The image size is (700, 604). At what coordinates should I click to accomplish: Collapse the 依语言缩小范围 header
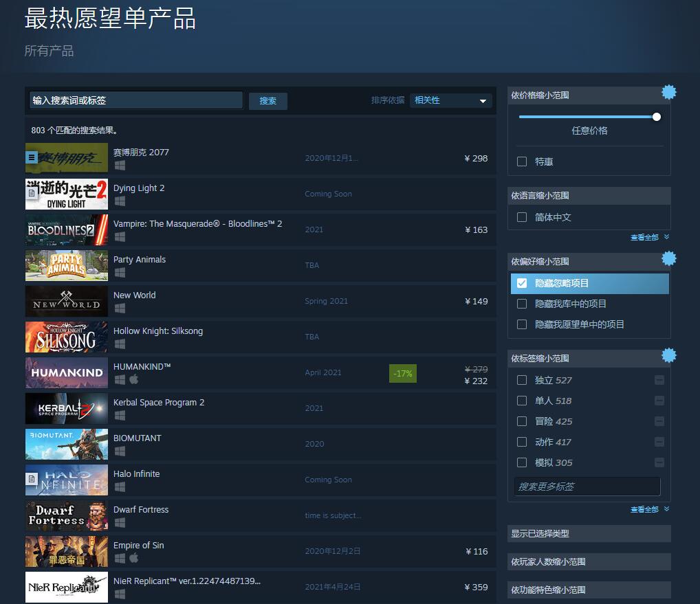coord(589,195)
